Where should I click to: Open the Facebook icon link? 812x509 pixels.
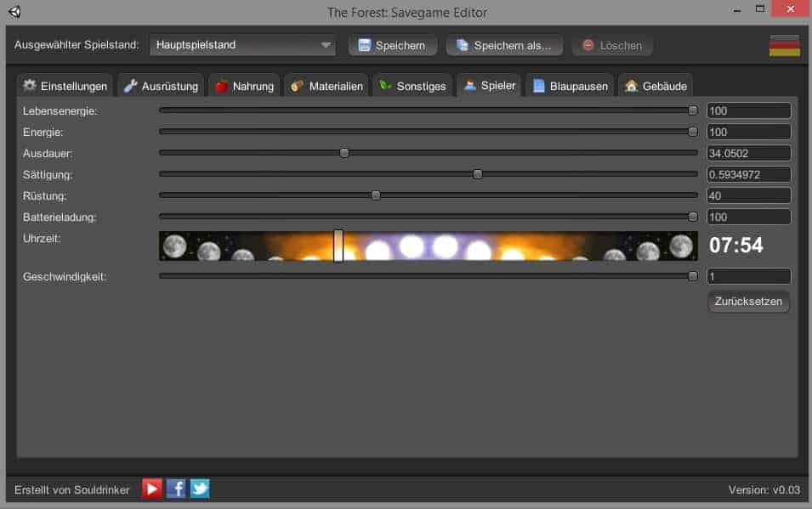pos(176,489)
